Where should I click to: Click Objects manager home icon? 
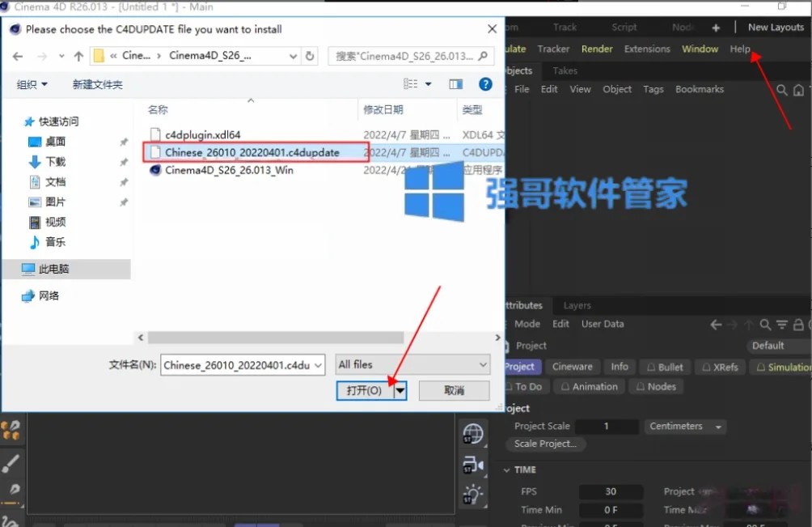pyautogui.click(x=798, y=90)
